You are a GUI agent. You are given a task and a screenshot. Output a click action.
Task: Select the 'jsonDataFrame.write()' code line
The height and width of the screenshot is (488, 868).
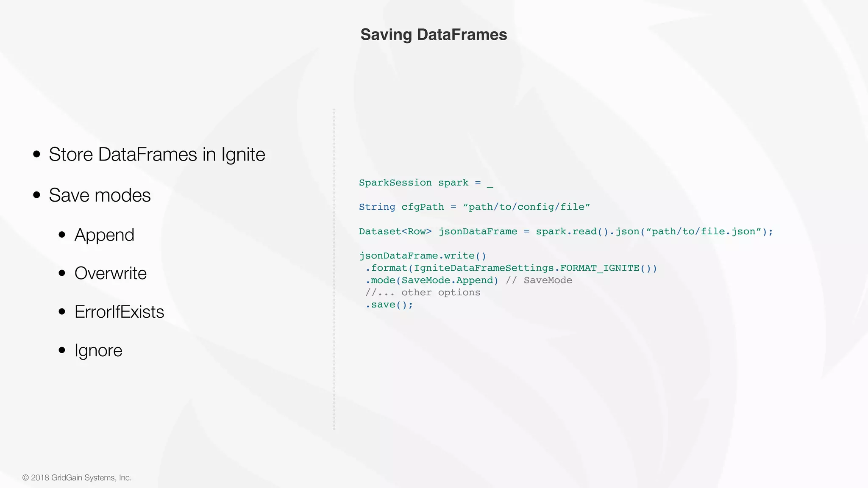click(423, 256)
